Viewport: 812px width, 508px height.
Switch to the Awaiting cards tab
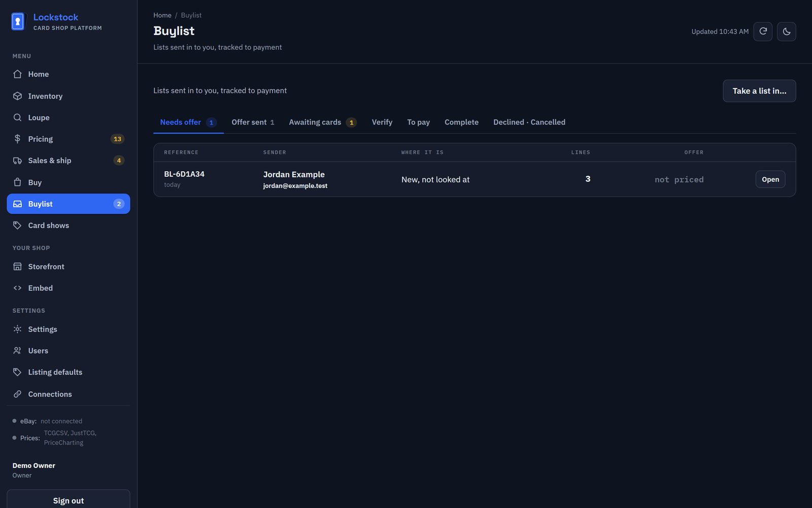pyautogui.click(x=322, y=122)
